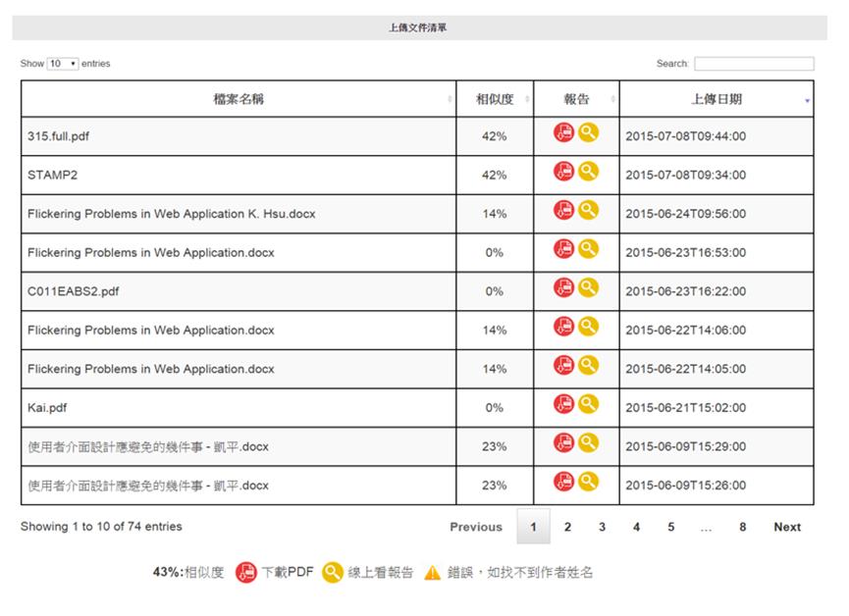Click Showing 1 to 10 of 74 entries

[101, 527]
